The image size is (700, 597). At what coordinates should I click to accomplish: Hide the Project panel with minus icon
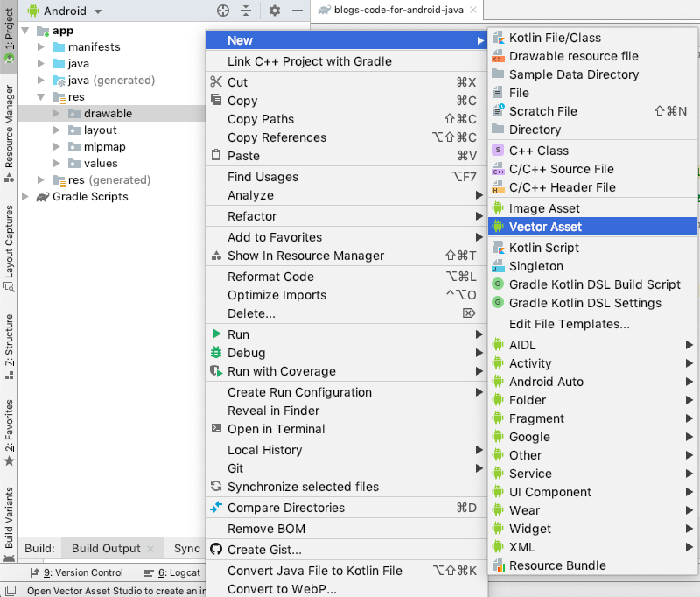pos(297,11)
